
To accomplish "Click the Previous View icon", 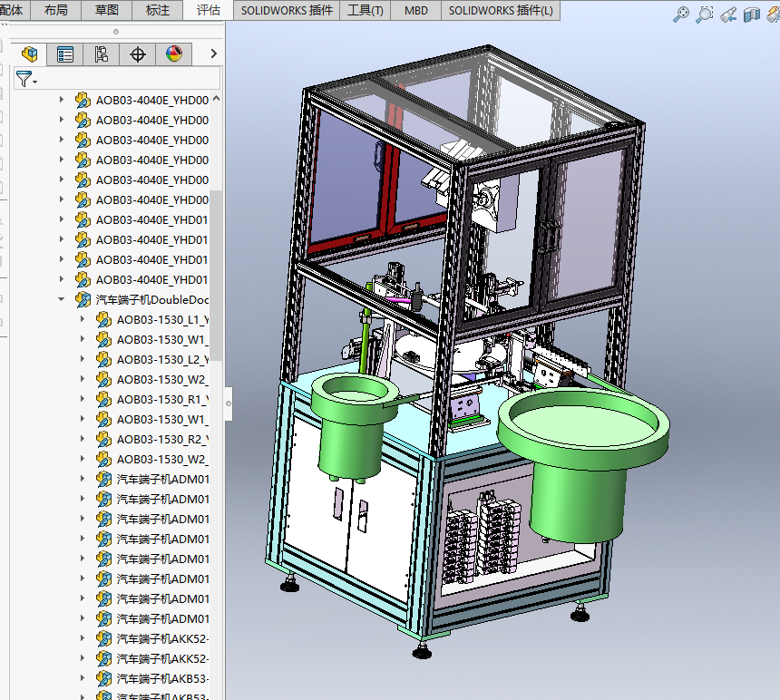I will click(728, 15).
